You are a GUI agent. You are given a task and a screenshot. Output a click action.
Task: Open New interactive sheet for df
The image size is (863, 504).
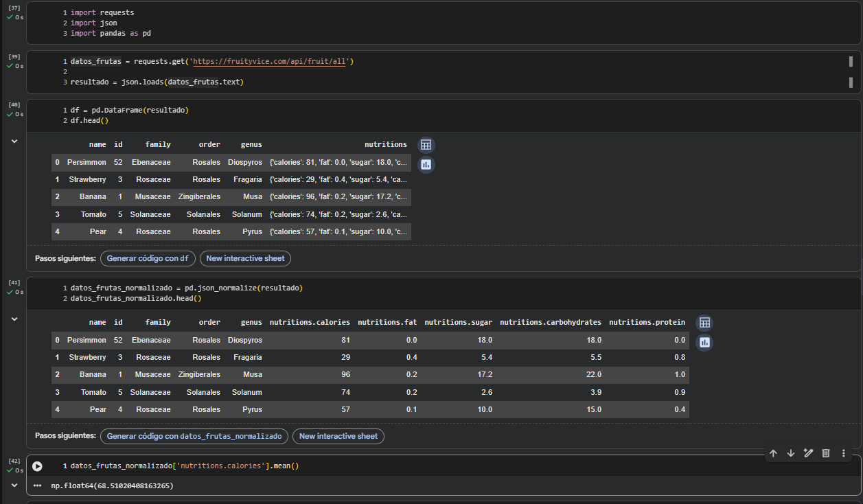tap(246, 259)
